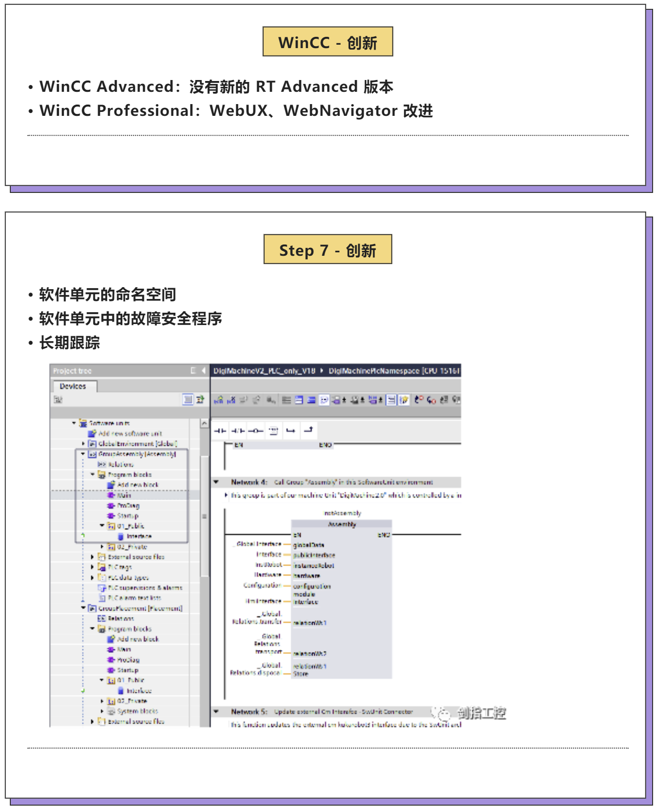Expand System blocks folder
The width and height of the screenshot is (658, 812).
click(102, 711)
